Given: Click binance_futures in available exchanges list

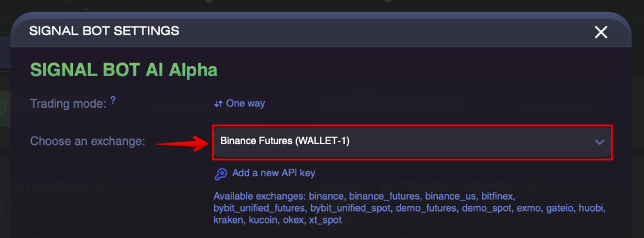Looking at the screenshot, I should point(384,196).
